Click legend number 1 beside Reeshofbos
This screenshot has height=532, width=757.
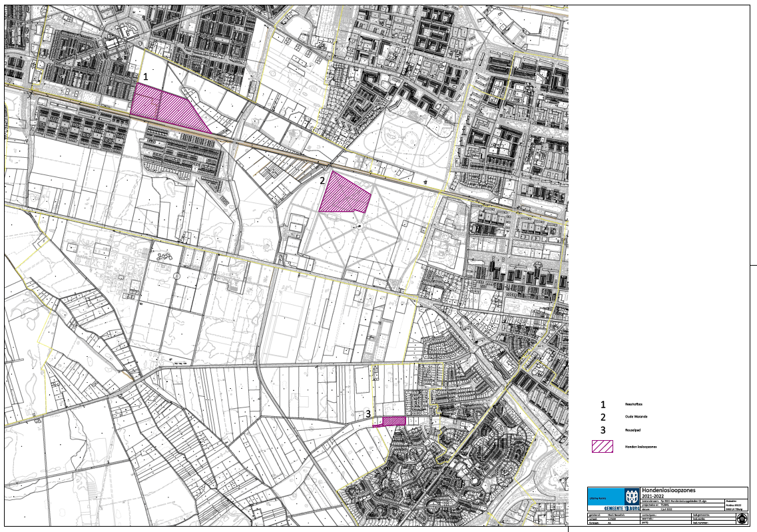603,404
